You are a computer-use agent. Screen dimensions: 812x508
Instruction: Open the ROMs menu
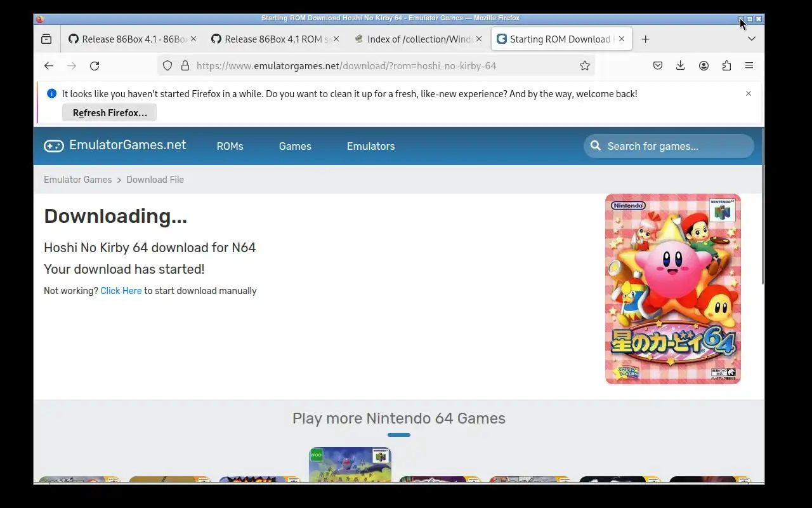[x=230, y=146]
